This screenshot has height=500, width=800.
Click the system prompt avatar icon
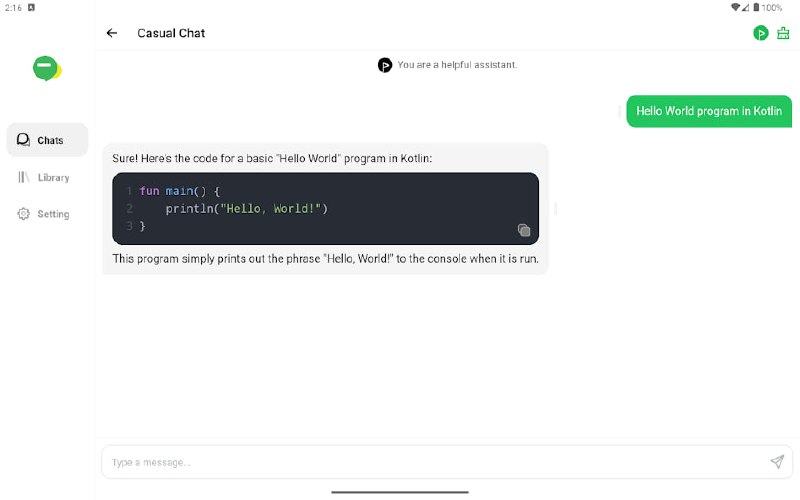point(385,65)
